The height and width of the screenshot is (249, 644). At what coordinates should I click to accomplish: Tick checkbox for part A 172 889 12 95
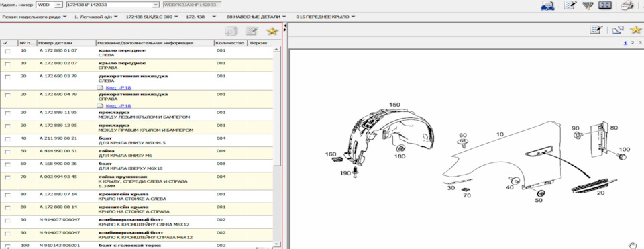pos(7,126)
